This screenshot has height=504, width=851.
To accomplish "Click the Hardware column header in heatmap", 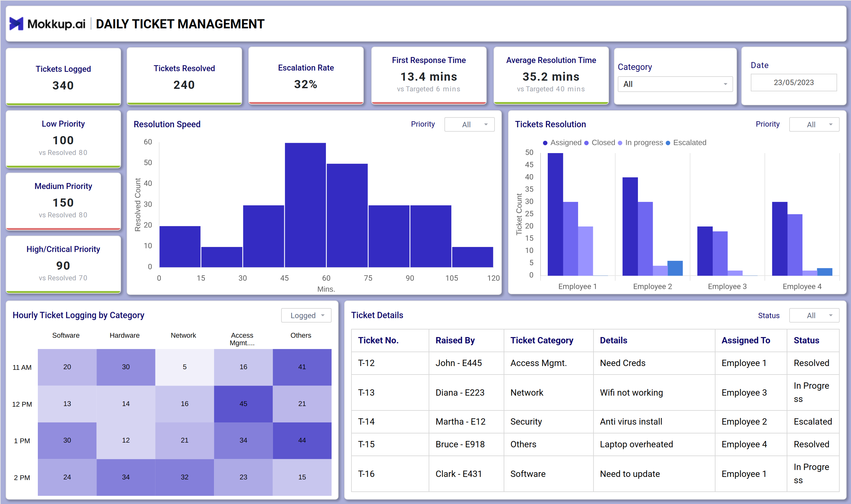I will point(124,335).
